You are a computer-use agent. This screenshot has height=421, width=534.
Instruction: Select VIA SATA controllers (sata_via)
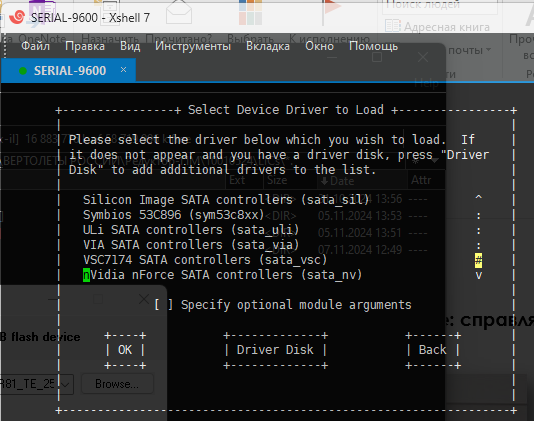(x=191, y=245)
